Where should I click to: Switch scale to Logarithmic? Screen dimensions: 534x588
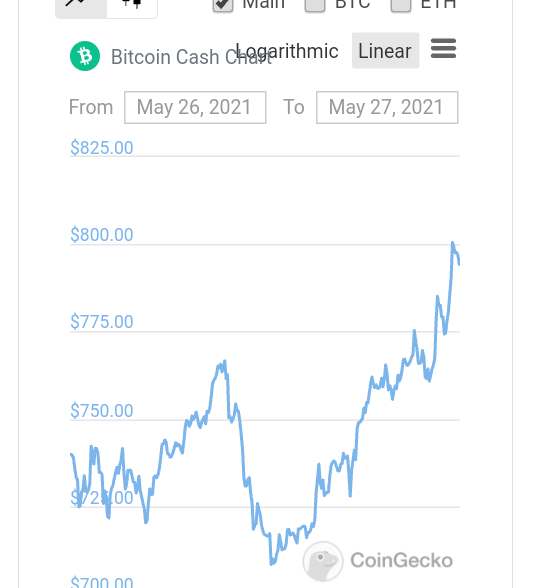[x=287, y=51]
